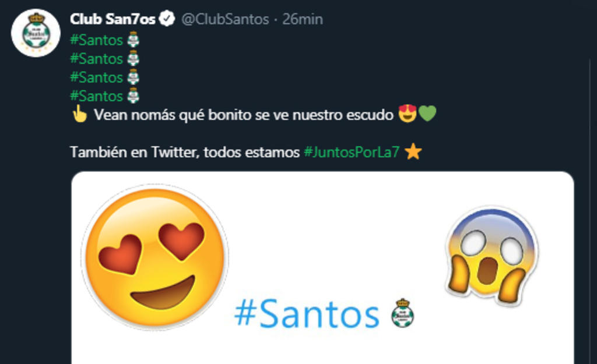Viewport: 597px width, 364px height.
Task: Open the @ClubSantos handle link
Action: 225,19
